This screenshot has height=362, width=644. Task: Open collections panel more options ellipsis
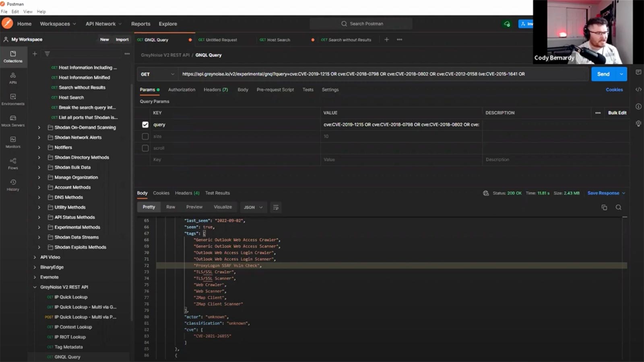click(x=127, y=53)
